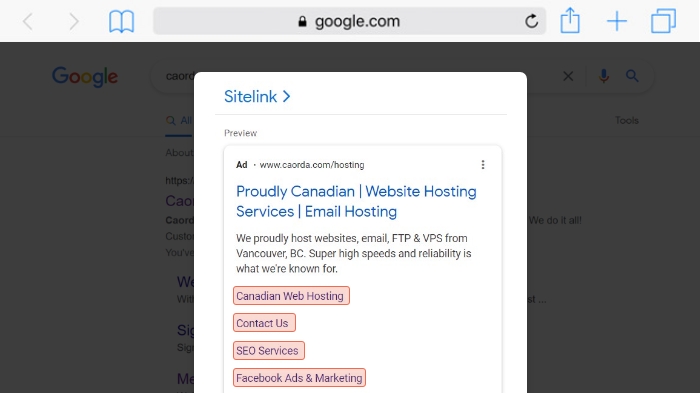
Task: Expand the Sitelink chevron header
Action: (257, 96)
